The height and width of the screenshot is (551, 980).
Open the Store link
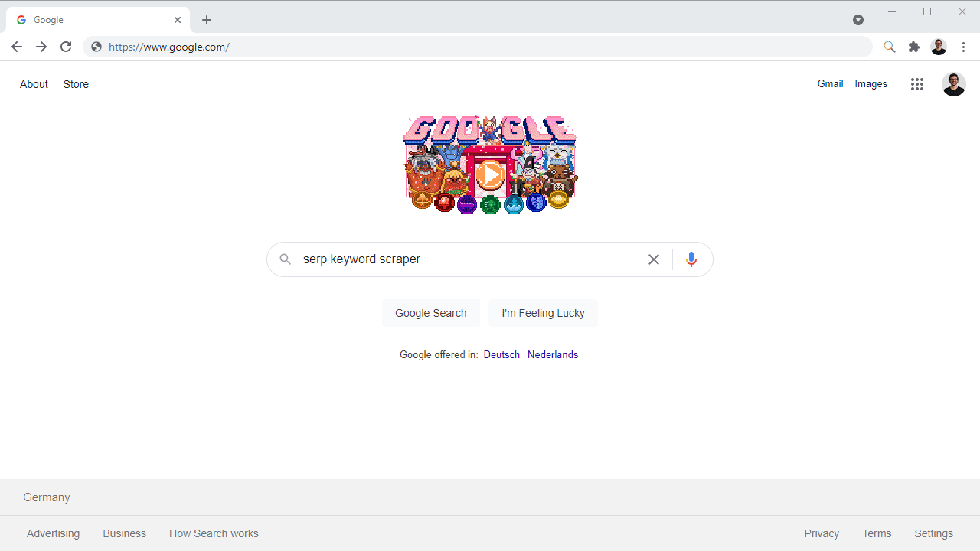[x=76, y=84]
